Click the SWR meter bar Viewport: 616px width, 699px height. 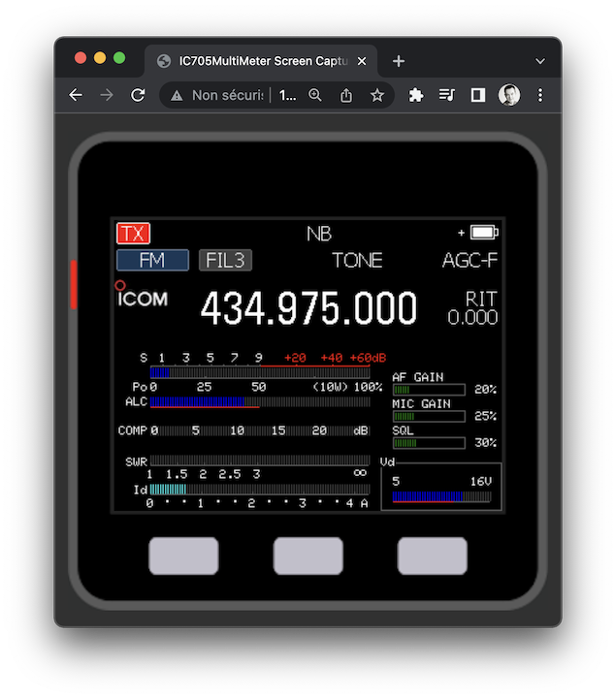(x=260, y=461)
